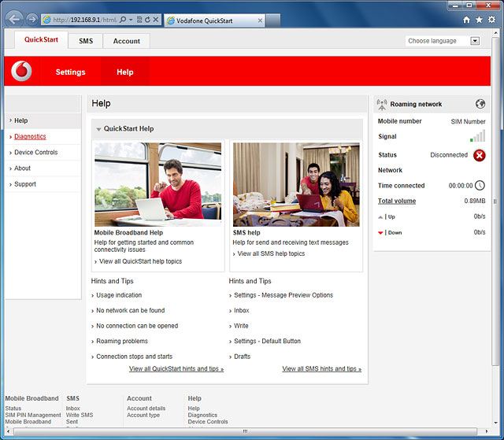Click the Mobile Broadband Help thumbnail image
This screenshot has width=504, height=440.
(x=157, y=184)
